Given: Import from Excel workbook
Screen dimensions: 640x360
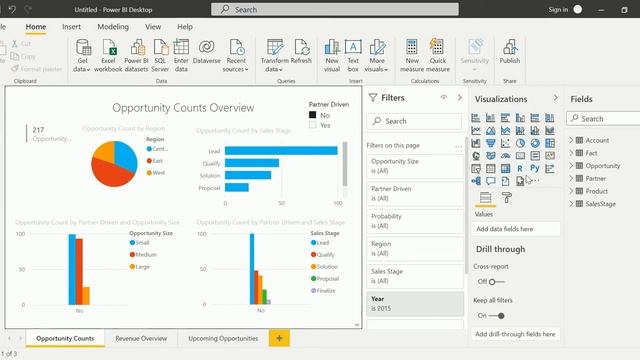Looking at the screenshot, I should point(108,56).
